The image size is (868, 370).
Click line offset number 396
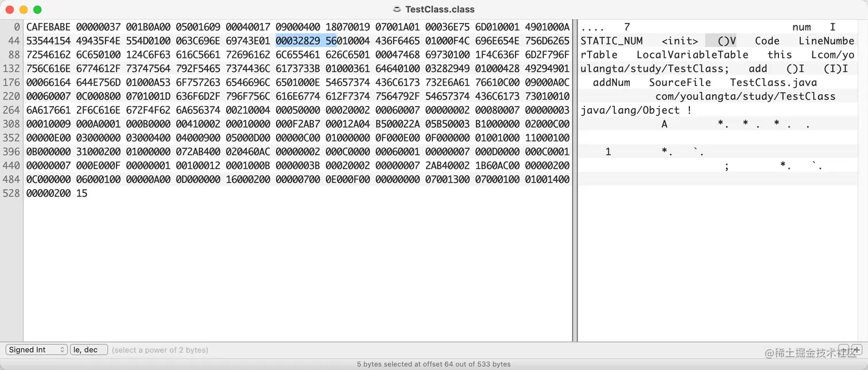11,151
